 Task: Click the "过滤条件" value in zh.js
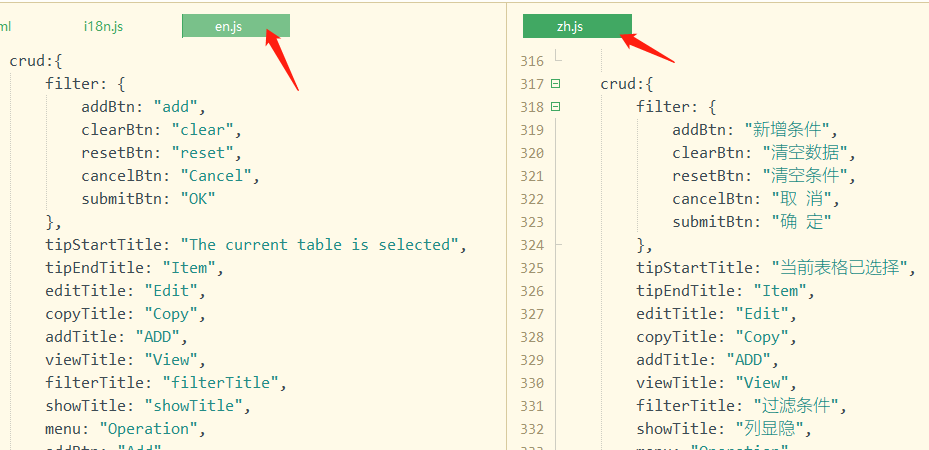click(796, 406)
